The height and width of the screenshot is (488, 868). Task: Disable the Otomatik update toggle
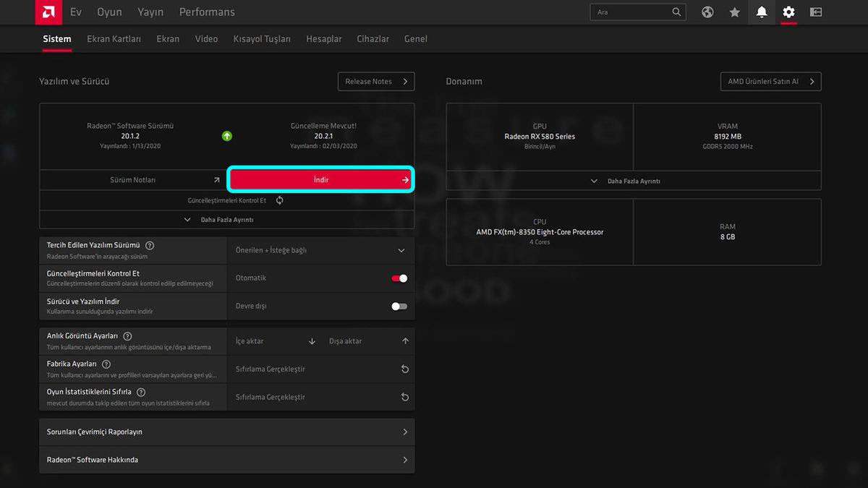[x=399, y=278]
